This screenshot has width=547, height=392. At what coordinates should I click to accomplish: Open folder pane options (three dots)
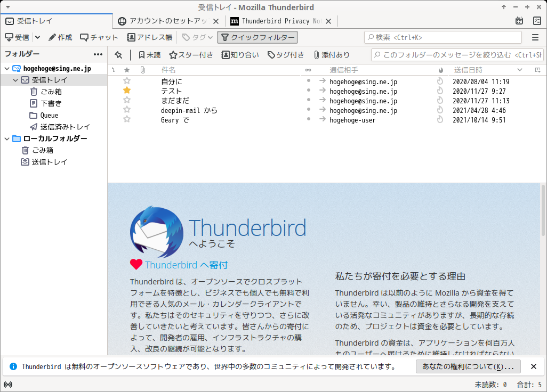98,54
